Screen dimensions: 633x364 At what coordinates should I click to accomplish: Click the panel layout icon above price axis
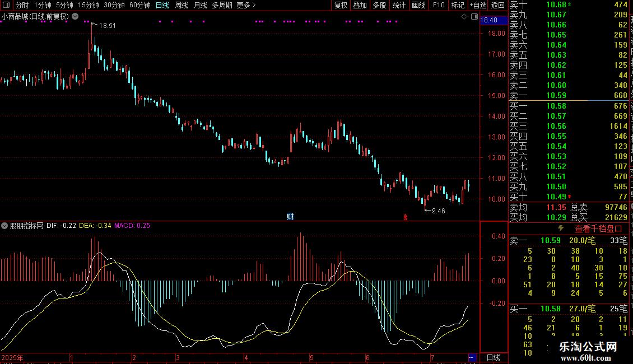click(x=474, y=17)
